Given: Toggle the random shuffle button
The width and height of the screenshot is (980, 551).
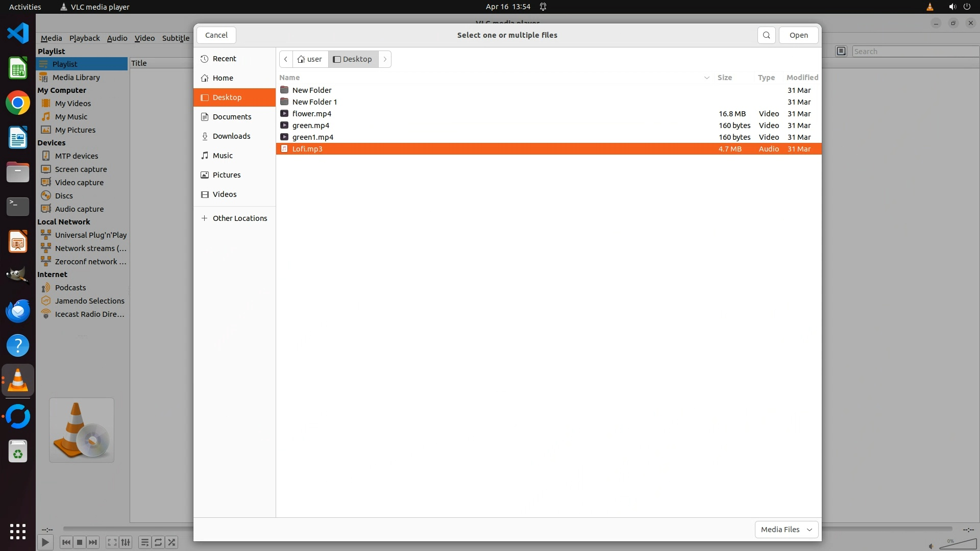Looking at the screenshot, I should [172, 542].
